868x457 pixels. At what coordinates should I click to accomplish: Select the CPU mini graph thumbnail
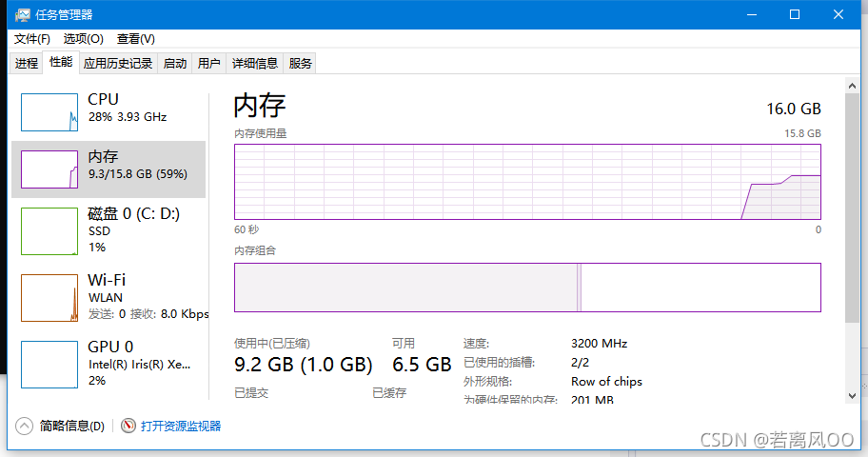coord(49,112)
